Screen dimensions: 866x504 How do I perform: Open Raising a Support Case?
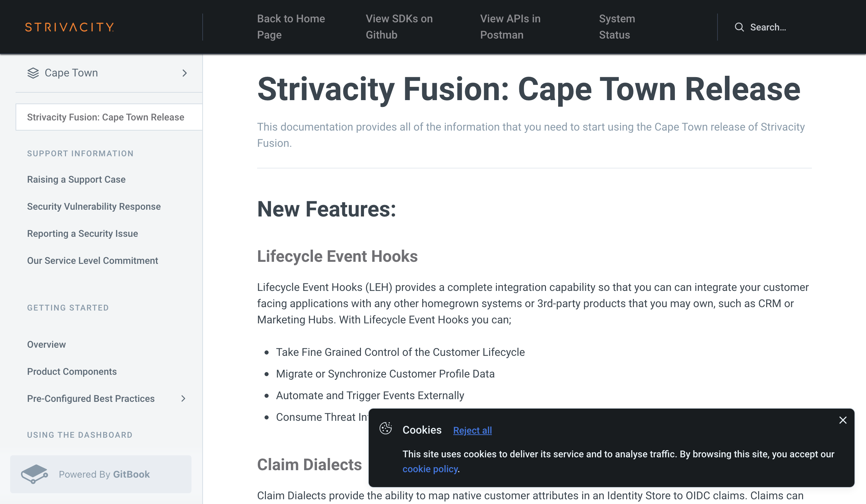76,179
